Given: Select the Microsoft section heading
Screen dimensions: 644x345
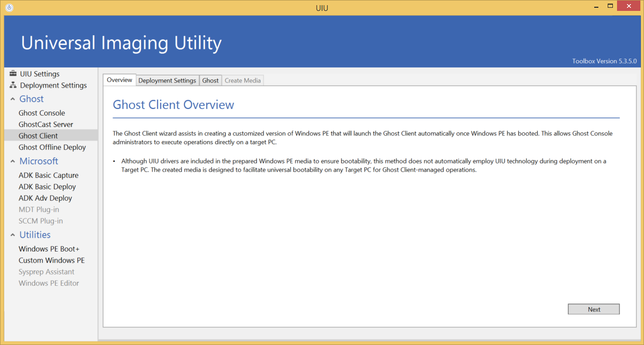Looking at the screenshot, I should pyautogui.click(x=39, y=161).
